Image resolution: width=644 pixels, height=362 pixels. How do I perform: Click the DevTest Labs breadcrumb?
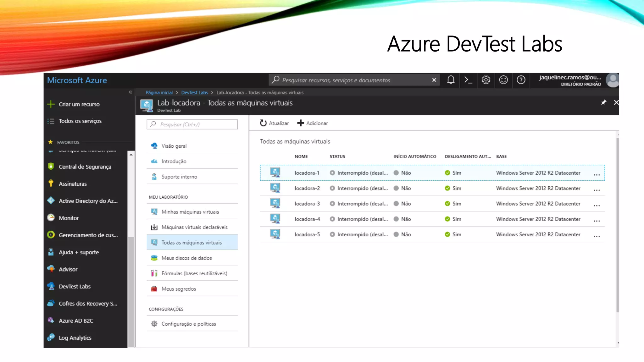195,92
